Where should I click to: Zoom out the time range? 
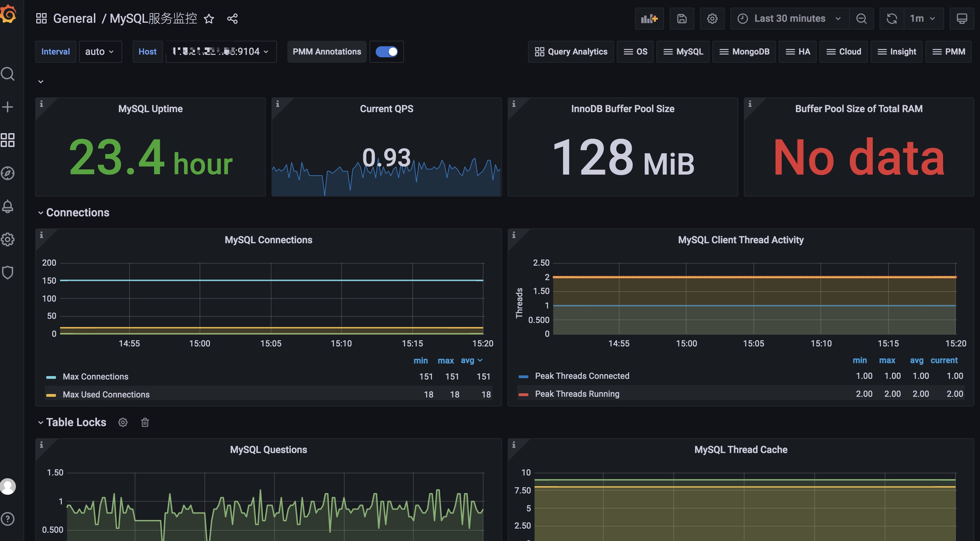click(861, 19)
